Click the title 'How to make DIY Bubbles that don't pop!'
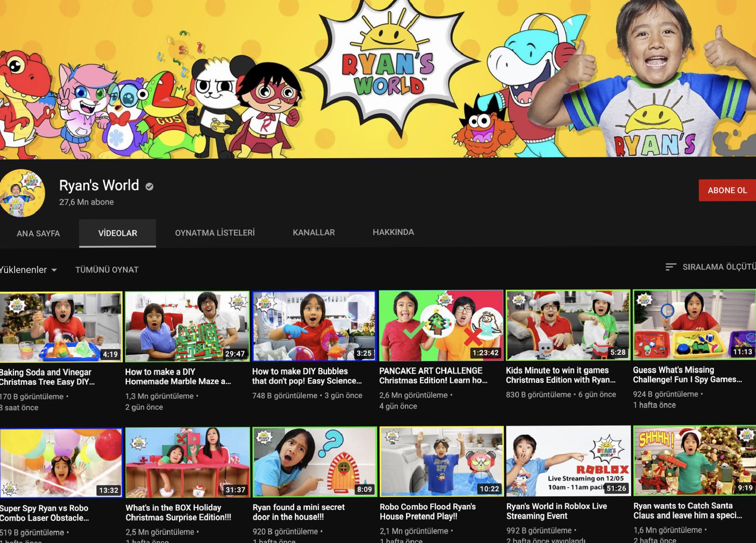This screenshot has width=756, height=543. (307, 376)
